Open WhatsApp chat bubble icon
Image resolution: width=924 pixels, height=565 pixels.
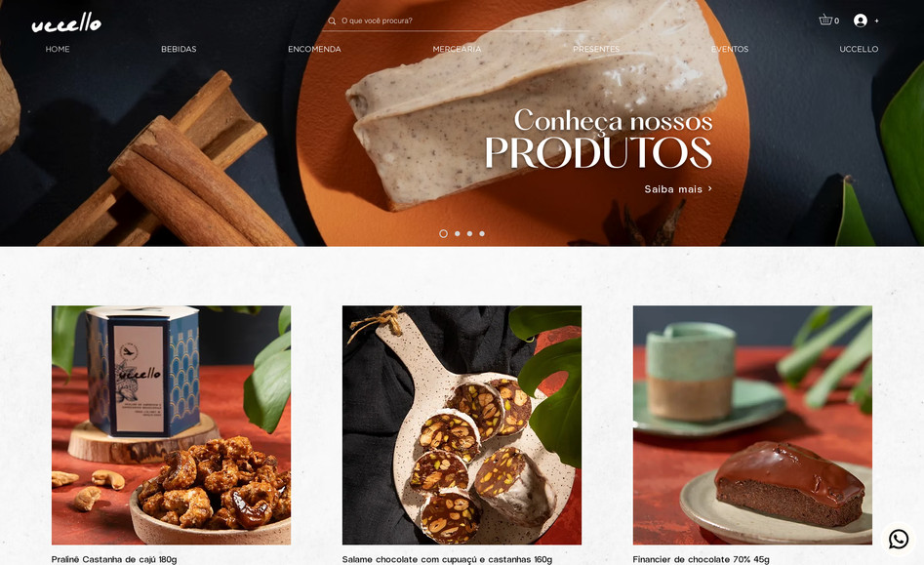(x=898, y=539)
